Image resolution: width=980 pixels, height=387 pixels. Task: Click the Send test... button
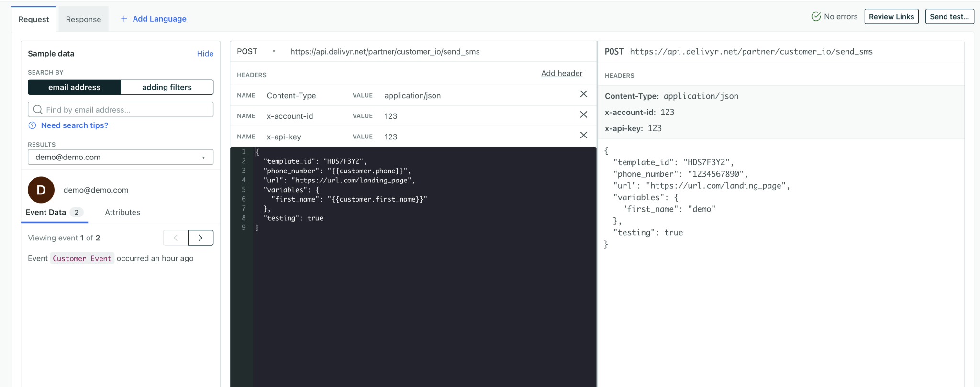coord(950,16)
